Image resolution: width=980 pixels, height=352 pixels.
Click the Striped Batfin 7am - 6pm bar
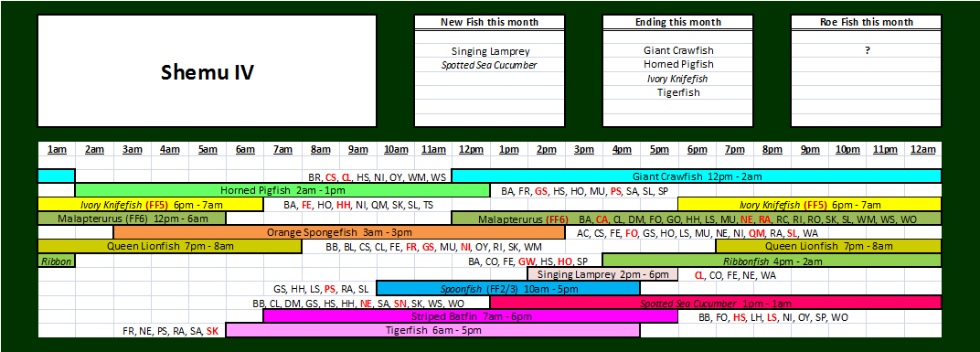coord(471,316)
